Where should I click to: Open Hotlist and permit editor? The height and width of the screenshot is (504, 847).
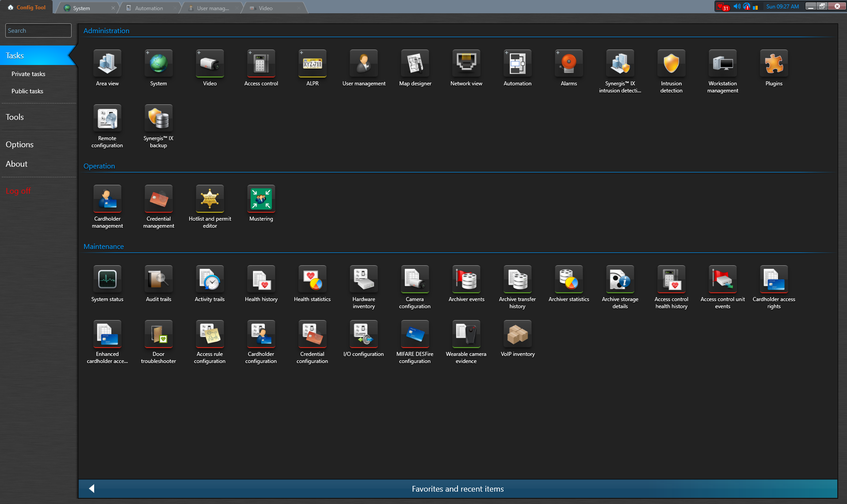pos(210,199)
